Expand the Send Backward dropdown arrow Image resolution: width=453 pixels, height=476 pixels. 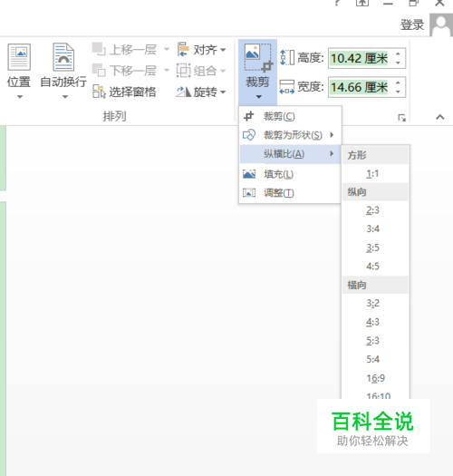pos(167,71)
